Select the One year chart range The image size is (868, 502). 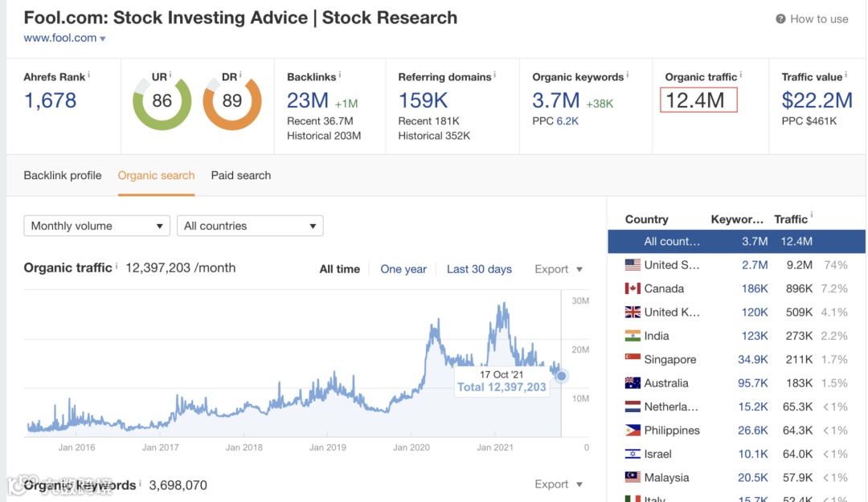coord(403,269)
